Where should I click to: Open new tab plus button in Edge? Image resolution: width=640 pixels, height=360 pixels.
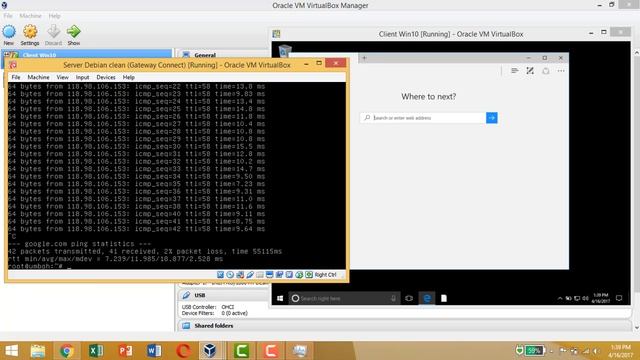(x=364, y=58)
